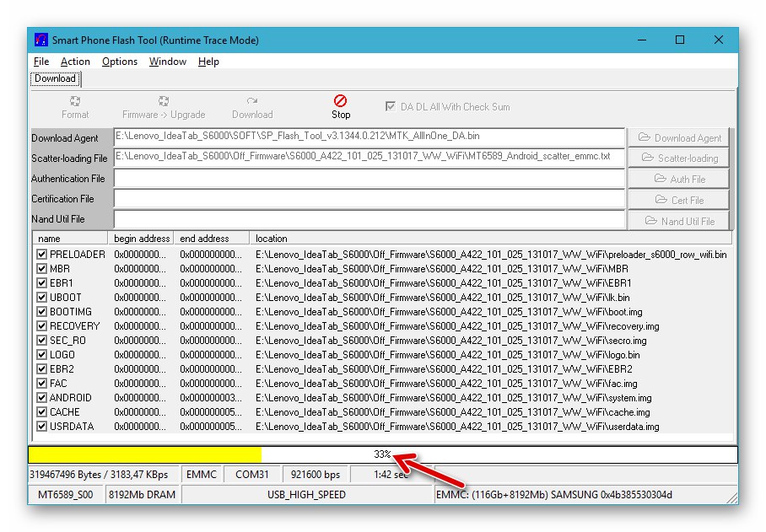Image resolution: width=766 pixels, height=532 pixels.
Task: Click the Nand Util File button
Action: click(x=679, y=220)
